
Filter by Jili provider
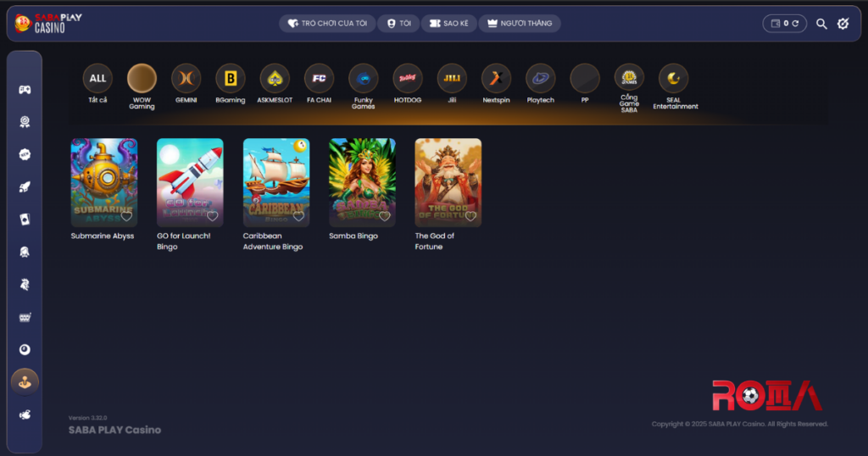[x=452, y=79]
